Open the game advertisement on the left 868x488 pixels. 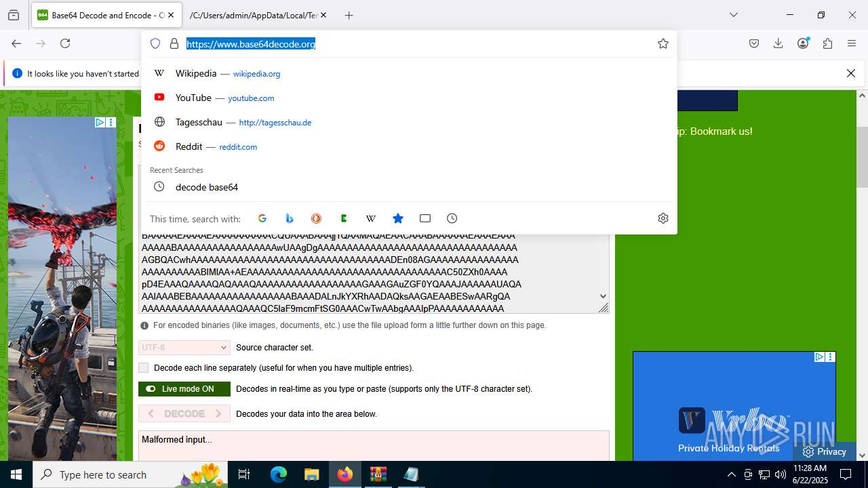coord(62,289)
